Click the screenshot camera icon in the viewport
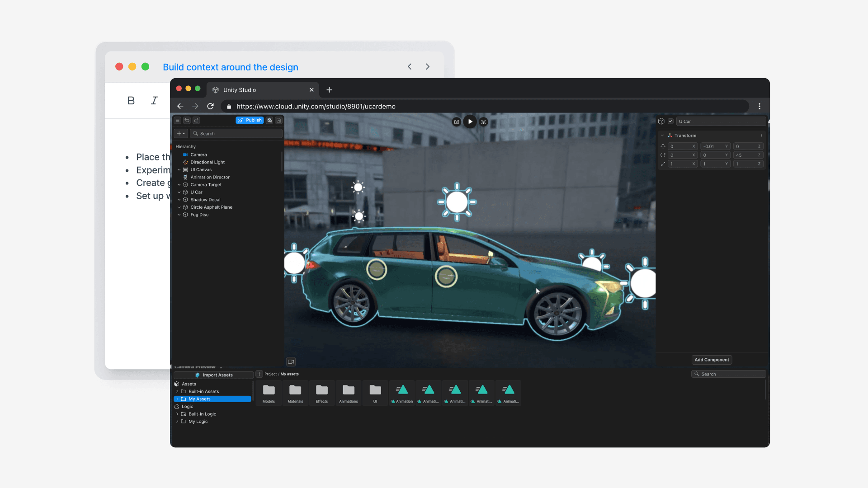868x488 pixels. point(457,122)
